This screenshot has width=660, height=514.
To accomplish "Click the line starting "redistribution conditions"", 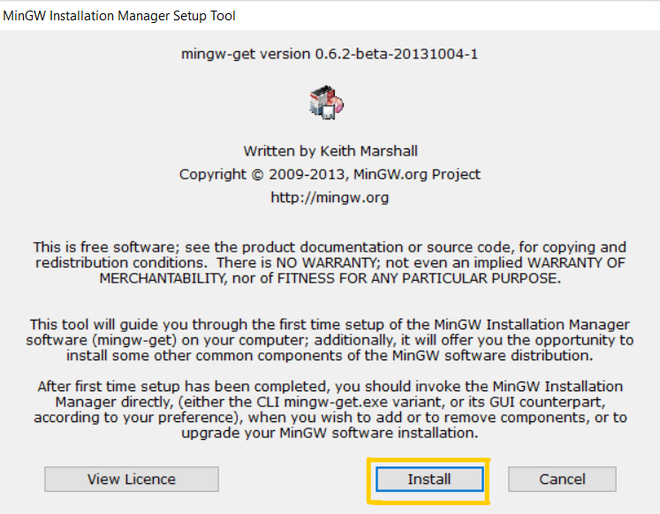I will (x=329, y=262).
